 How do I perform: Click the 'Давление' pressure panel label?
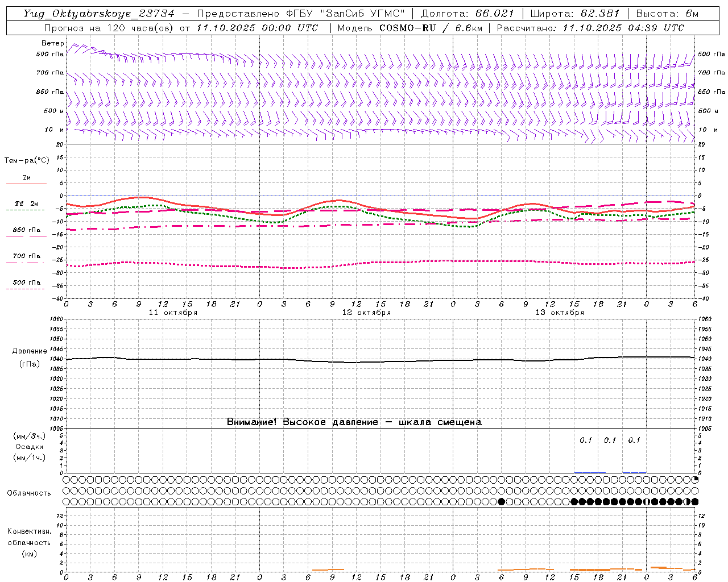click(x=30, y=351)
